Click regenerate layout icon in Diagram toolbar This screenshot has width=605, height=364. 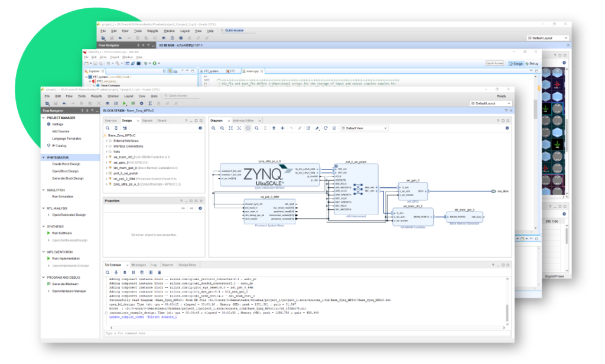click(326, 128)
